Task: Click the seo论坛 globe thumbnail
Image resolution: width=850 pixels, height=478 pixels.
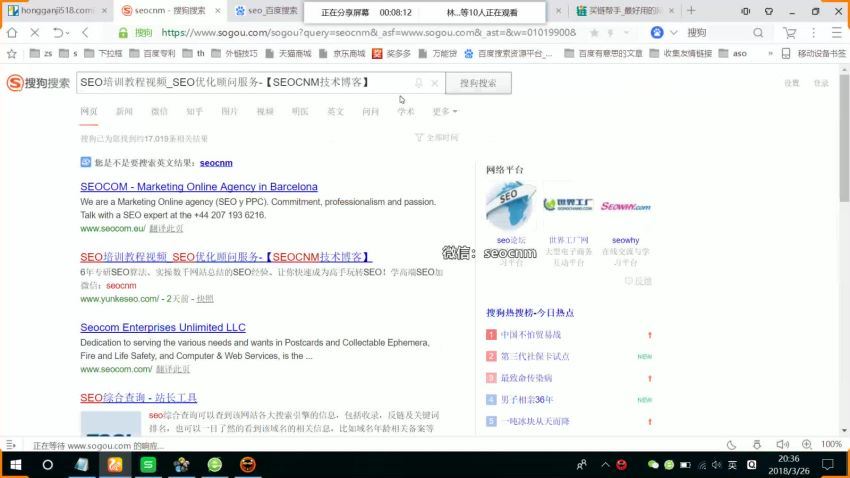Action: [511, 206]
